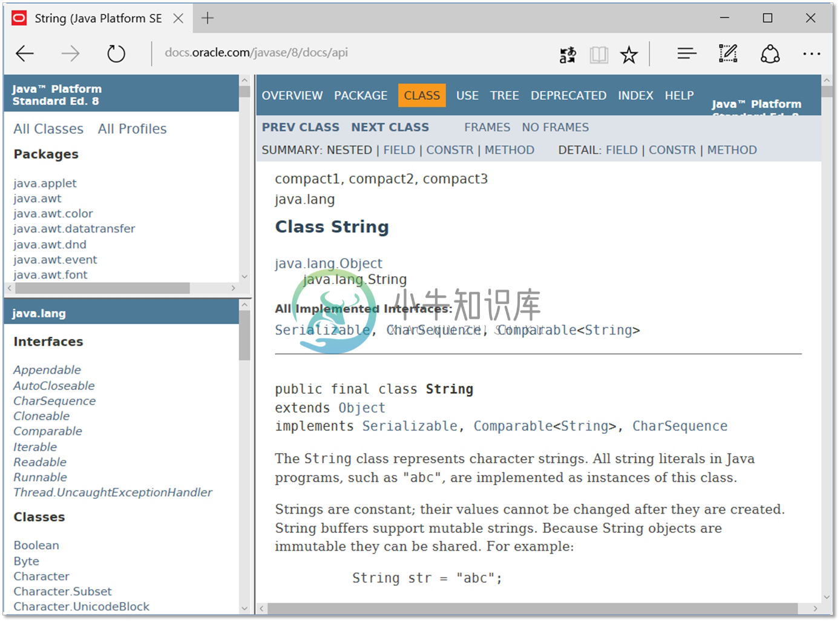Open Iterable interface
Screen dimensions: 840x622
[x=35, y=447]
